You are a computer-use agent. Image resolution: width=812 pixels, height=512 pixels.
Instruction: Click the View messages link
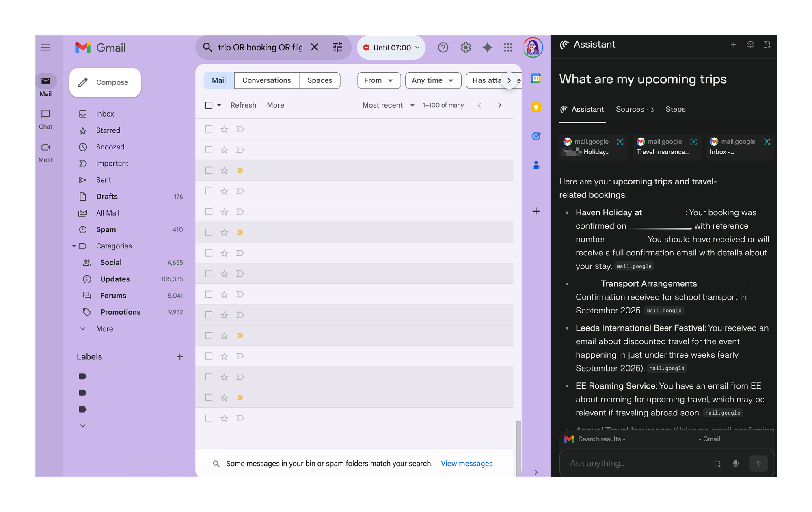[x=466, y=464]
